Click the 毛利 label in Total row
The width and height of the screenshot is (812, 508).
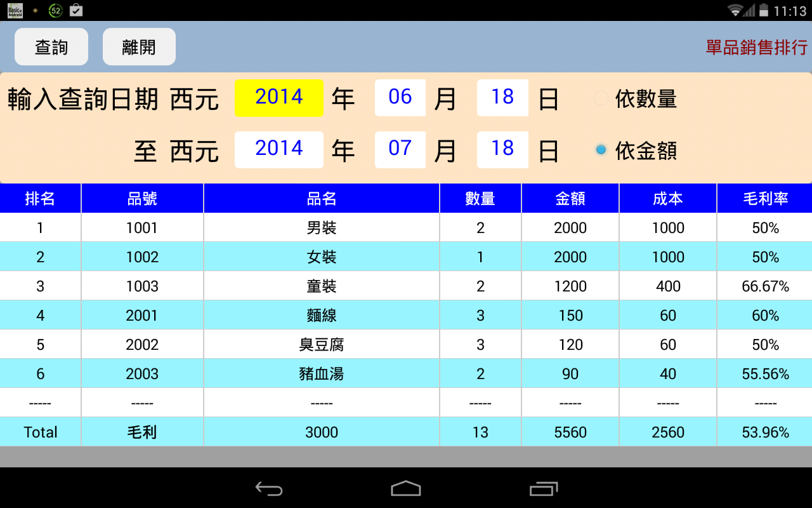[142, 432]
